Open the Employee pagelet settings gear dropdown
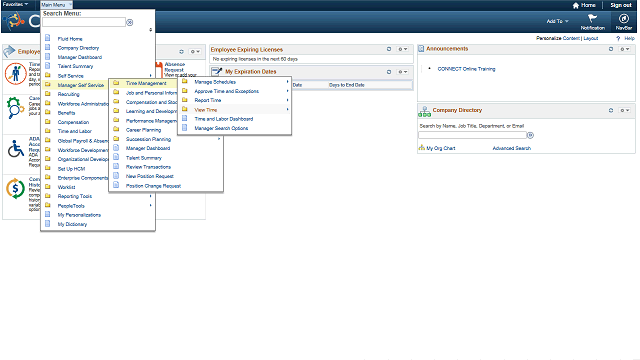 [195, 52]
